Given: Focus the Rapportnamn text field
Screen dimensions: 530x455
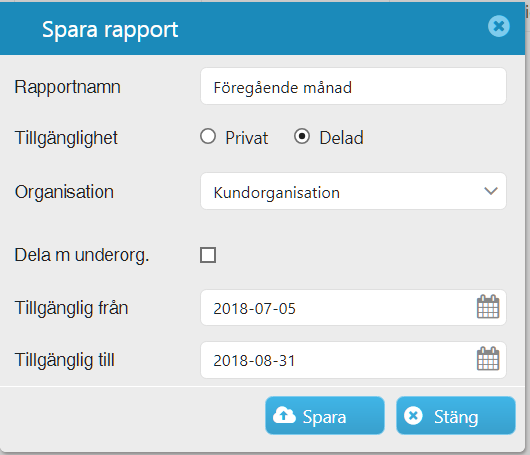Looking at the screenshot, I should (x=353, y=86).
